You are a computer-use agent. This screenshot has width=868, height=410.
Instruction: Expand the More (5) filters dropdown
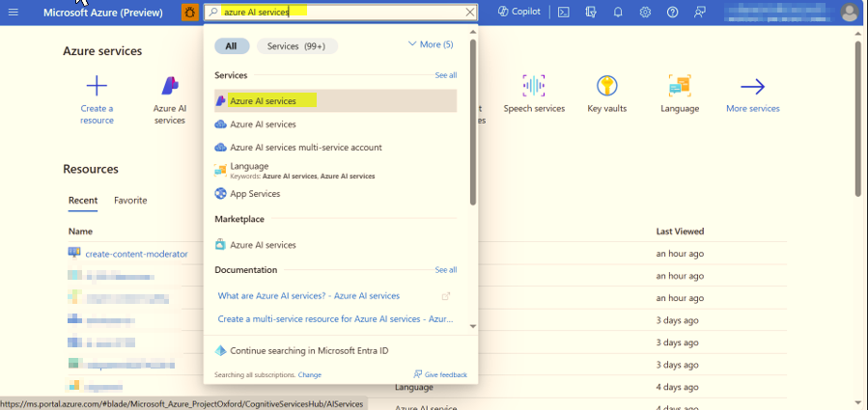[430, 44]
